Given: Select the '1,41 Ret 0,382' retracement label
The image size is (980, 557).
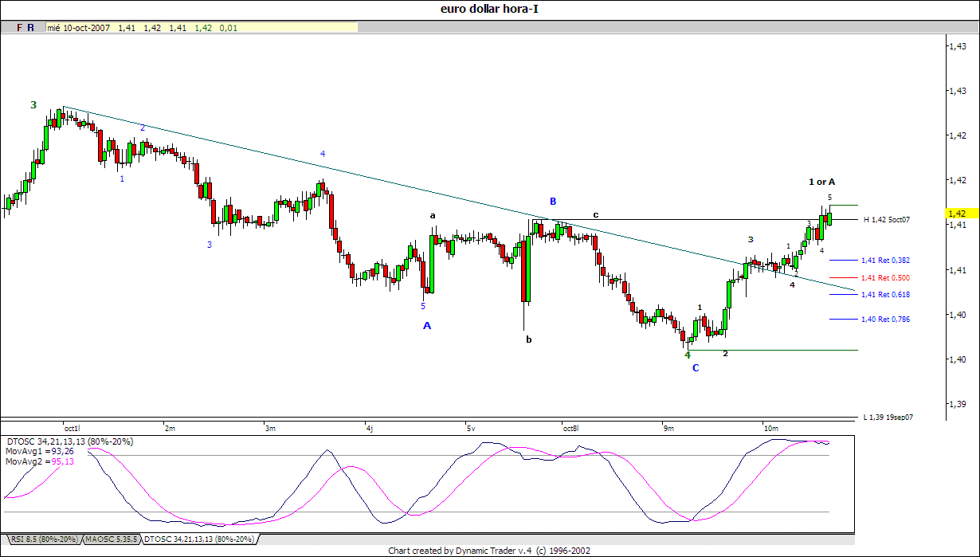Looking at the screenshot, I should [885, 260].
